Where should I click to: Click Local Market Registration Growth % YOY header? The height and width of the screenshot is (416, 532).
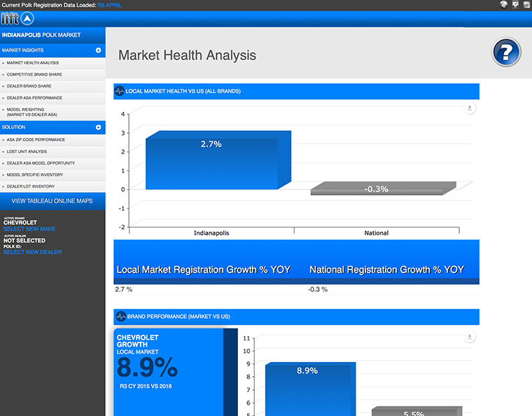[x=204, y=270]
